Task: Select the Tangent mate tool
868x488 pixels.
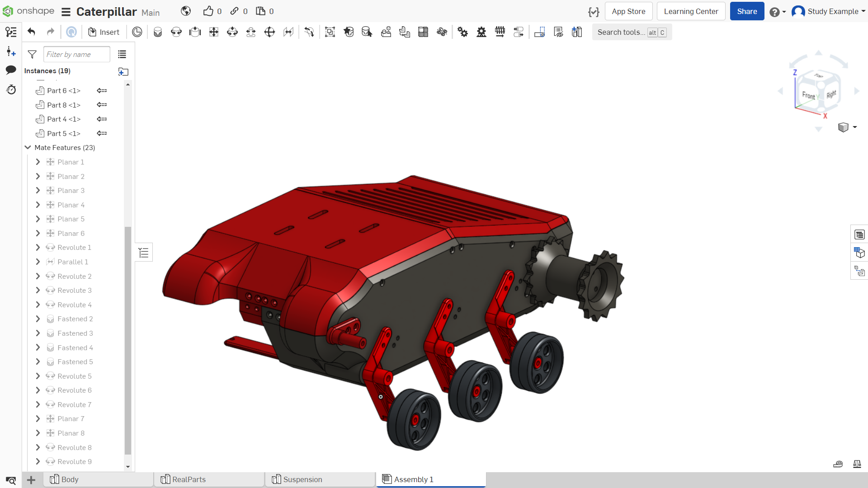Action: [x=309, y=32]
